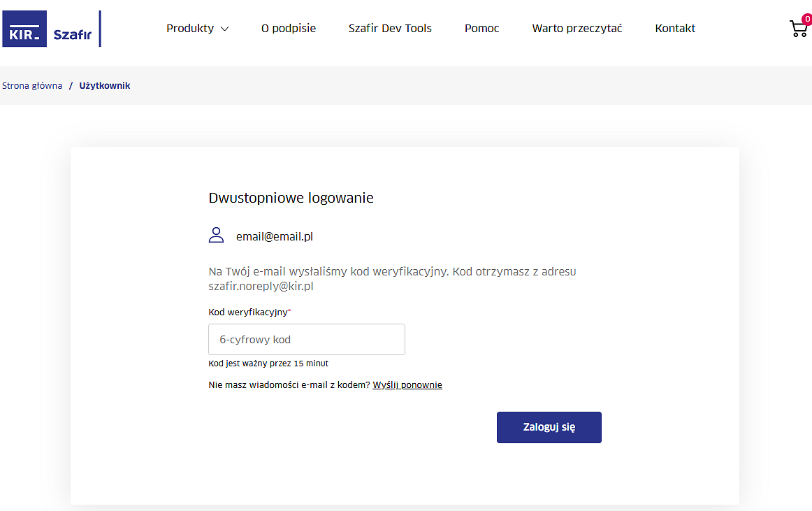
Task: Open the Produkty dropdown menu
Action: (190, 29)
